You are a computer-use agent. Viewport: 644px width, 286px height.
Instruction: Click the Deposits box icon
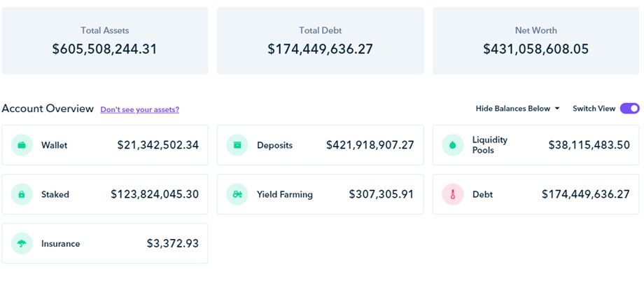point(237,145)
